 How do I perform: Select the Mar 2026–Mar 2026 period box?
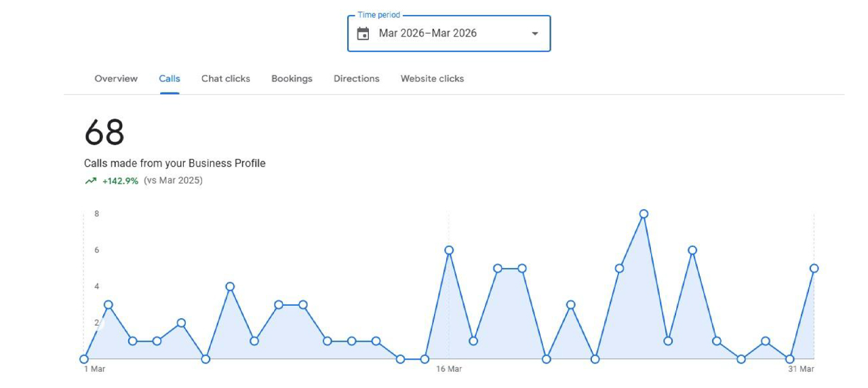[449, 33]
